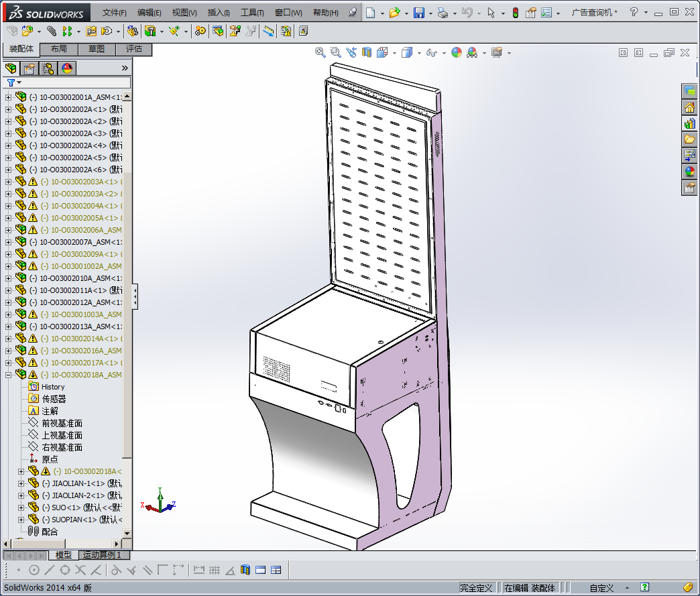Switch to the 布局 tab
The width and height of the screenshot is (700, 596).
[59, 49]
